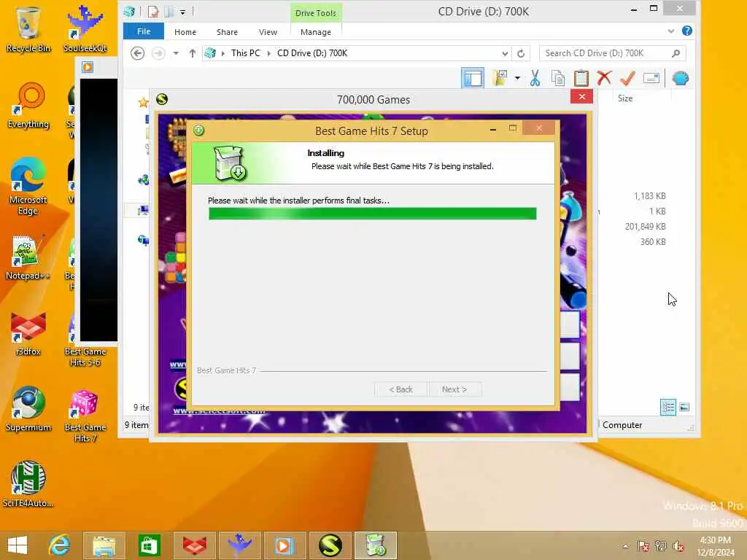Click the Rename icon in Explorer toolbar
The height and width of the screenshot is (560, 747).
(x=651, y=78)
